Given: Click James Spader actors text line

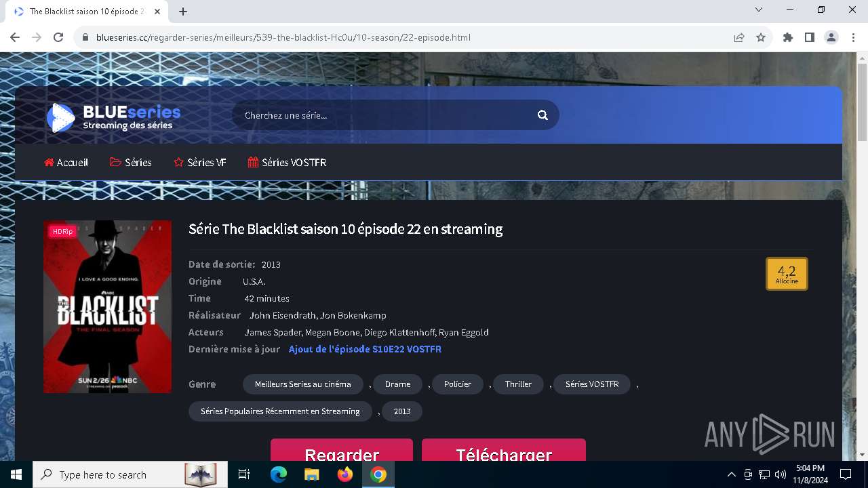Looking at the screenshot, I should (x=366, y=332).
